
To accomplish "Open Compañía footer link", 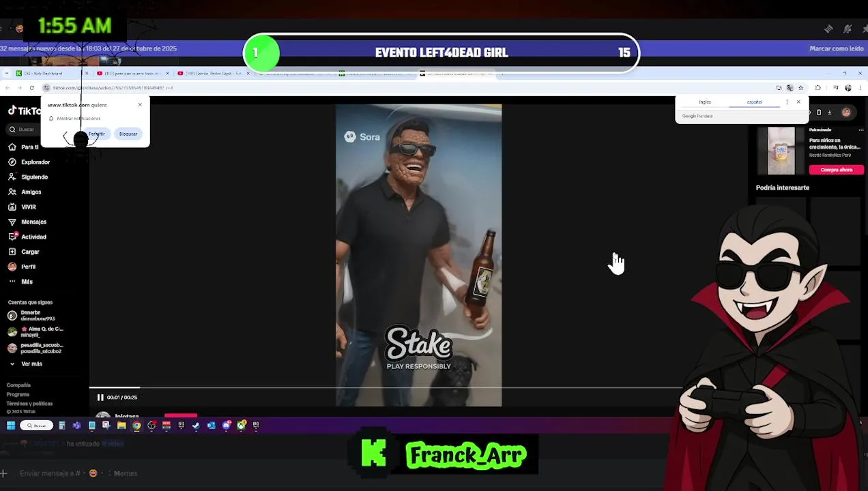I will tap(18, 385).
